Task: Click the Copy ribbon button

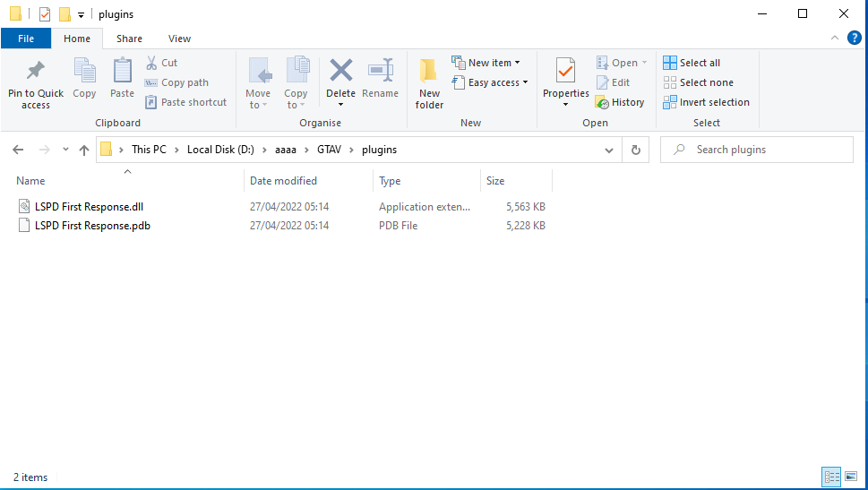Action: [85, 79]
